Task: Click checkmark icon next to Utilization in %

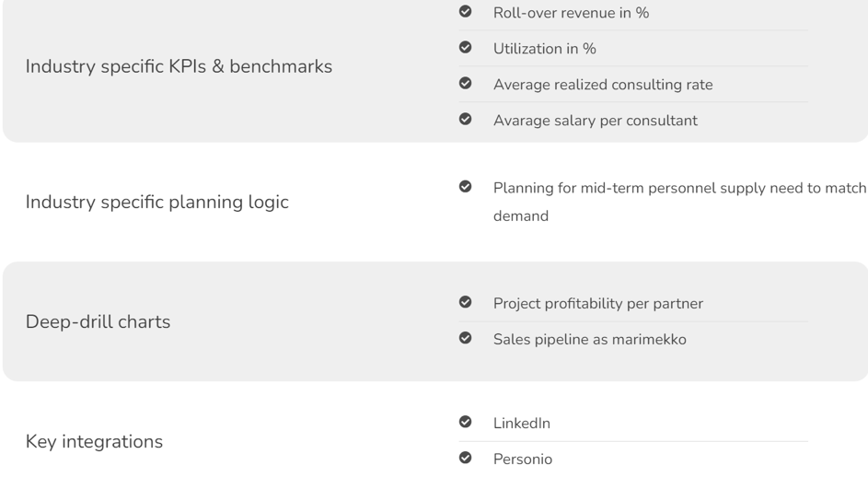Action: 465,47
